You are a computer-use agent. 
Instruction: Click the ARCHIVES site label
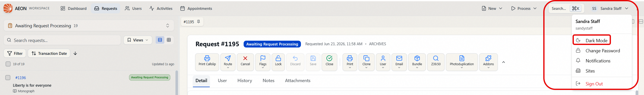click(x=377, y=44)
